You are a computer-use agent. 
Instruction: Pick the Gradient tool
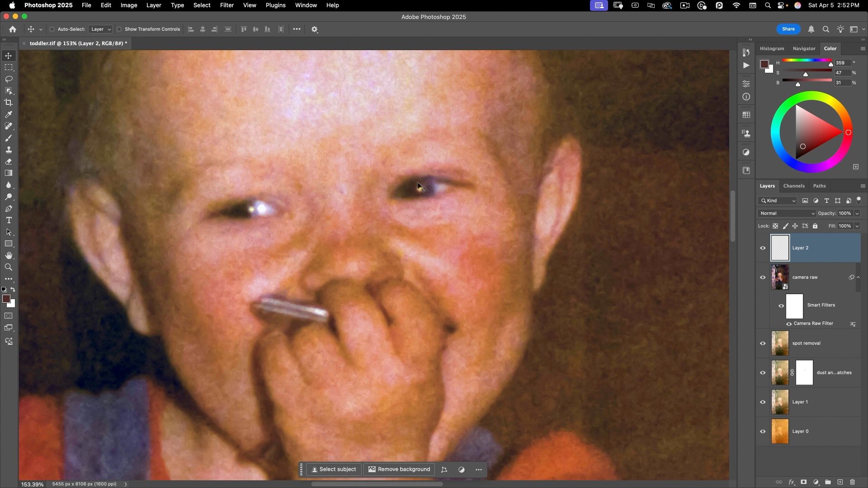[9, 174]
